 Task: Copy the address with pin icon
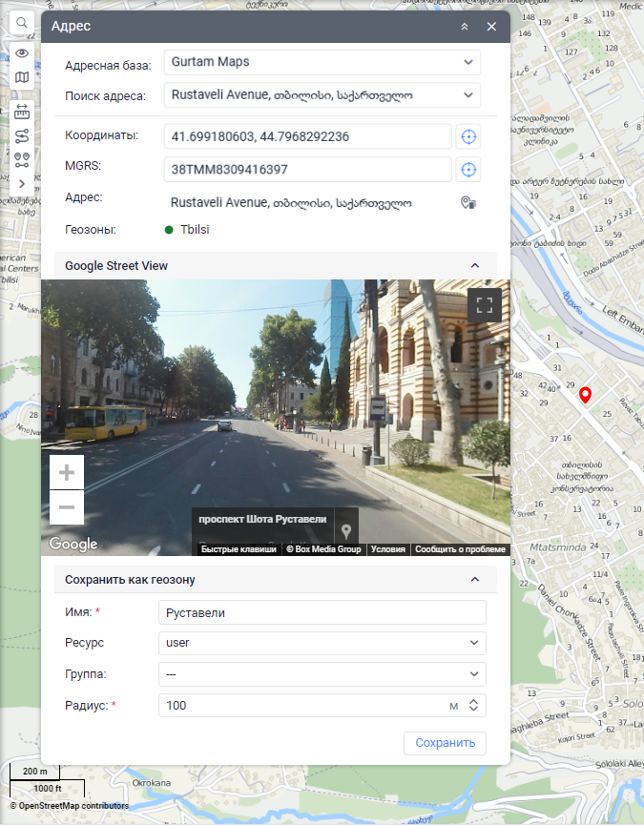(x=467, y=203)
